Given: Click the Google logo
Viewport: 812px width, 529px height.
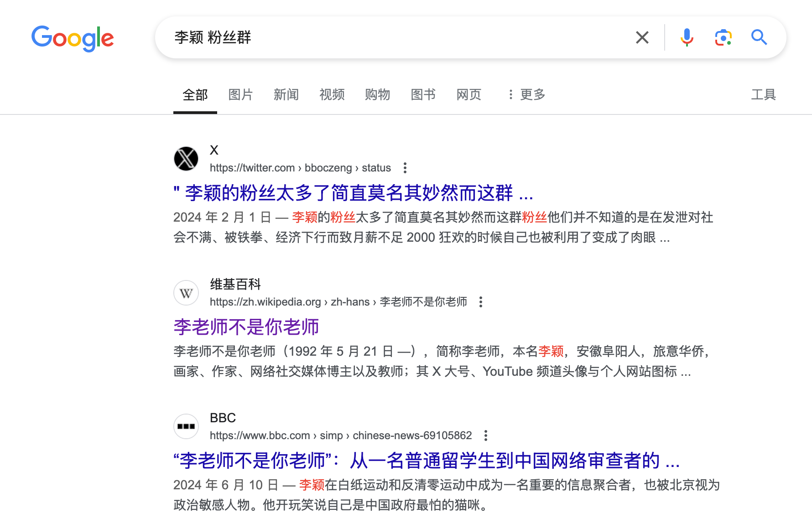Looking at the screenshot, I should tap(73, 38).
